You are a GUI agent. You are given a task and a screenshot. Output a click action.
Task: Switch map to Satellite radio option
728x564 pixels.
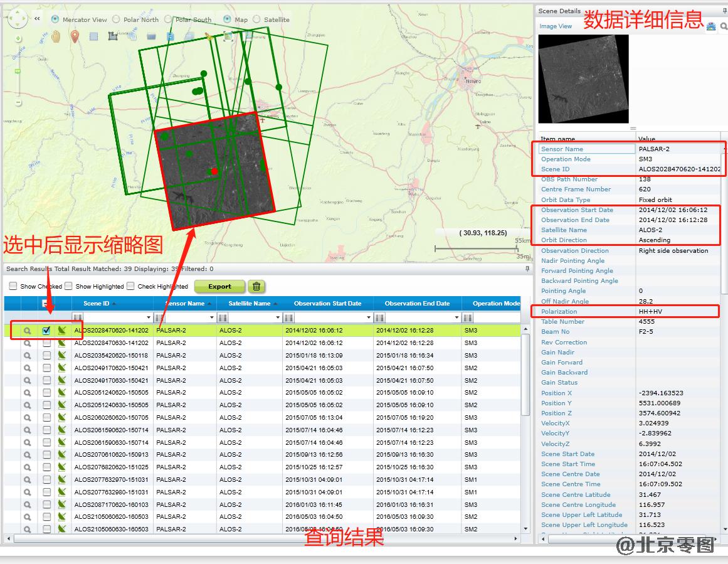point(256,19)
